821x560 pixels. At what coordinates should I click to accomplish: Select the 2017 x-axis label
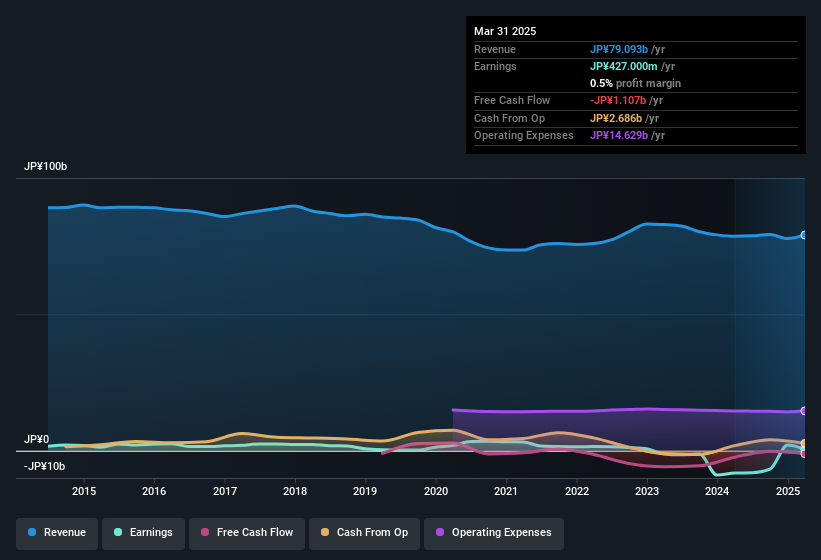[x=225, y=491]
